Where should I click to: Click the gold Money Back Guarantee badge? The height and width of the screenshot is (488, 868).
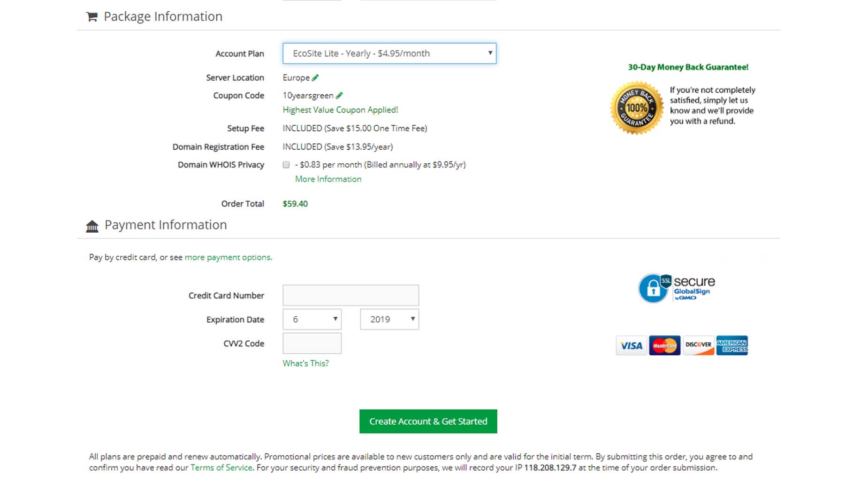click(636, 108)
